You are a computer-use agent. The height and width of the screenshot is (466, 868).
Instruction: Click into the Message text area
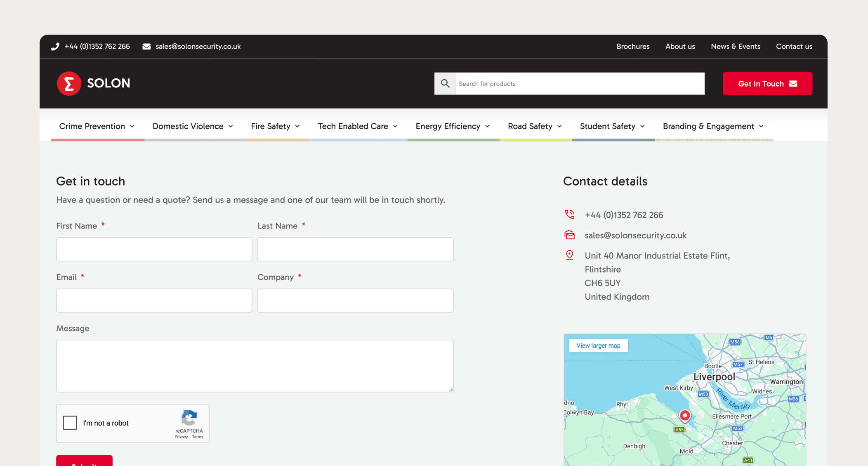(255, 366)
